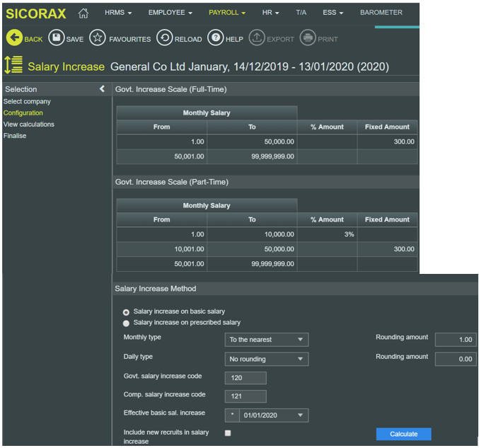The width and height of the screenshot is (479, 448).
Task: Open the PAYROLL menu
Action: (227, 13)
